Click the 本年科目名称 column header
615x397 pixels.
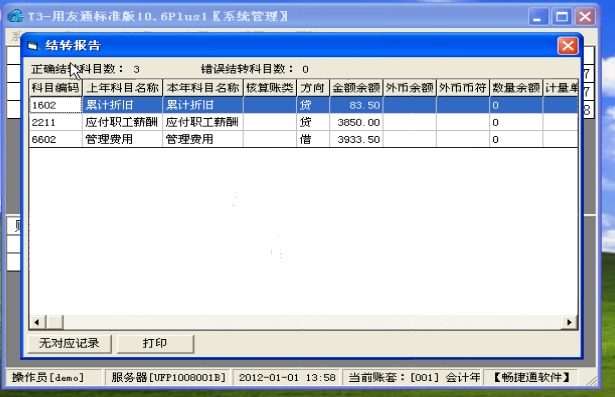click(x=203, y=88)
